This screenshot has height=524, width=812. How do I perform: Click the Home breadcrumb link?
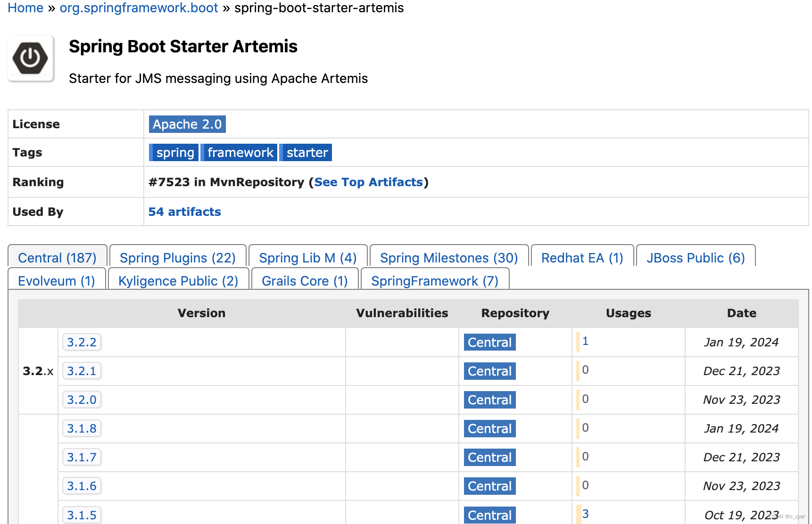click(x=25, y=8)
